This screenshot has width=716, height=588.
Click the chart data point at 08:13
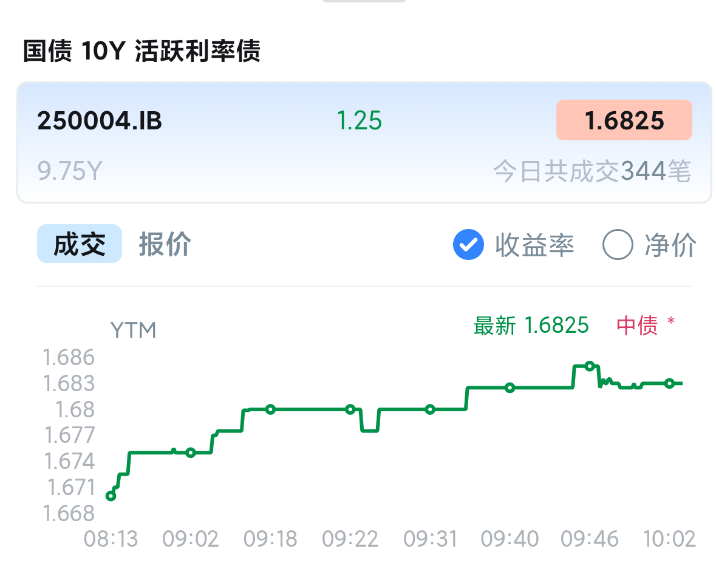coord(111,496)
